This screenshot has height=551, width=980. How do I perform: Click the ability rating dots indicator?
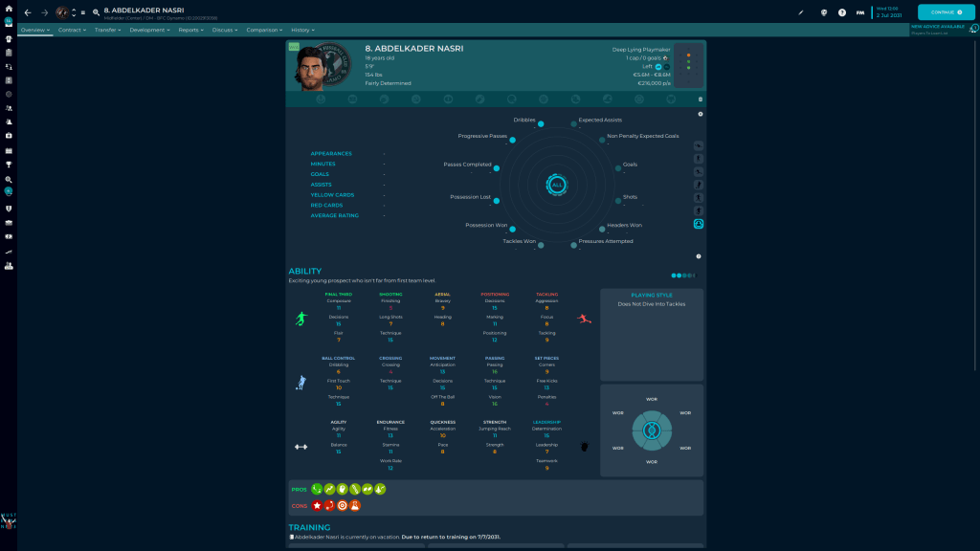[x=687, y=275]
